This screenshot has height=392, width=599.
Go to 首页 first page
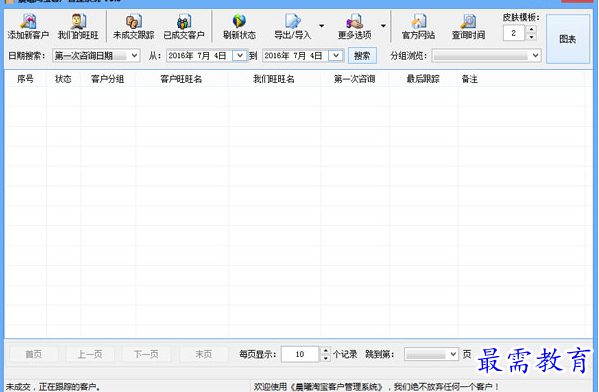click(x=34, y=355)
